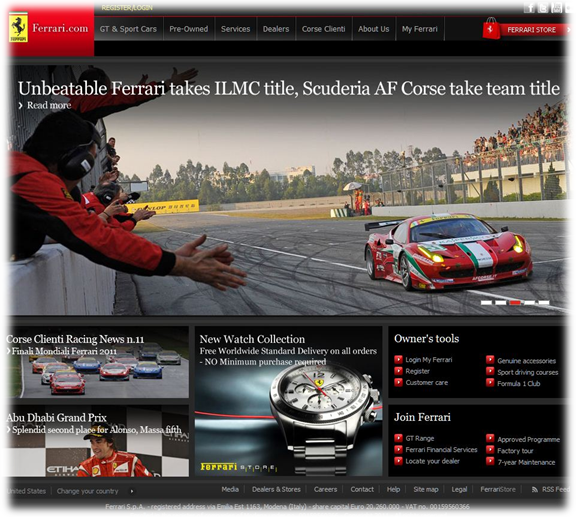Click the red arrow icon beside Customer care
Screen dimensions: 576x517
398,382
